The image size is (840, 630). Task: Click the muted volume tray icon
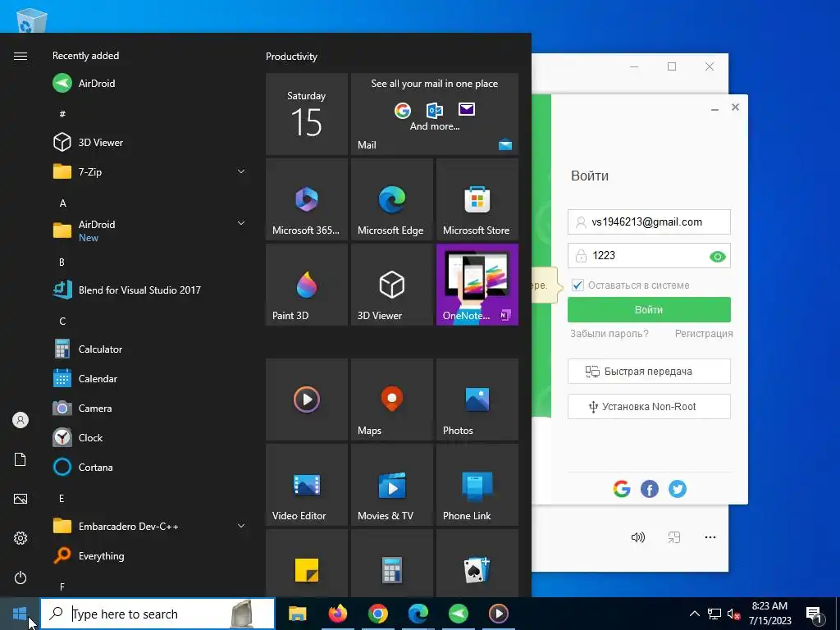(733, 614)
